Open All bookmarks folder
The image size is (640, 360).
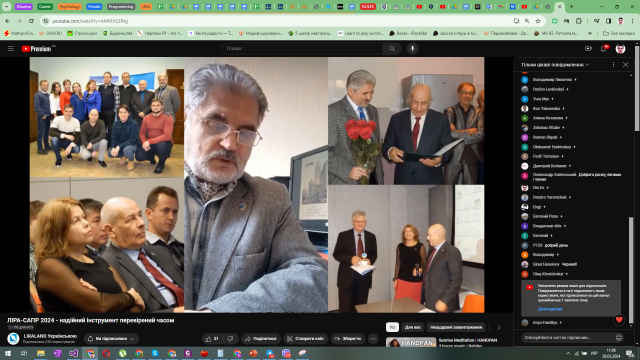pyautogui.click(x=619, y=33)
